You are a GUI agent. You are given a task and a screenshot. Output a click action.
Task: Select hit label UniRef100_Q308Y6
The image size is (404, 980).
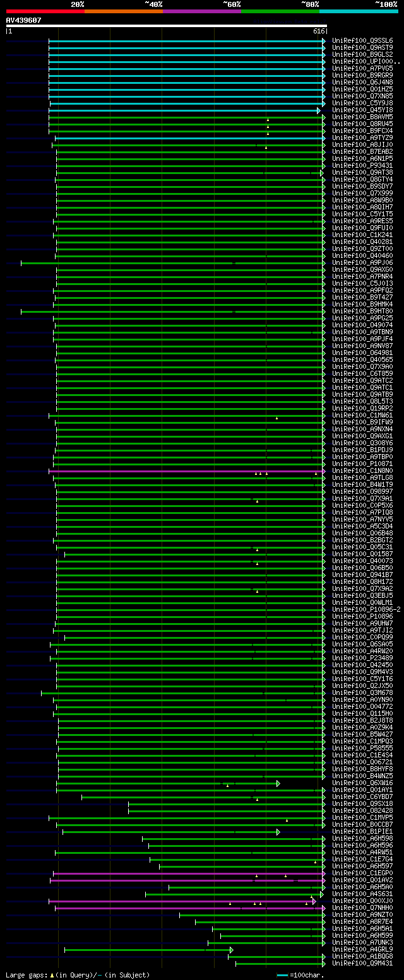pos(362,443)
